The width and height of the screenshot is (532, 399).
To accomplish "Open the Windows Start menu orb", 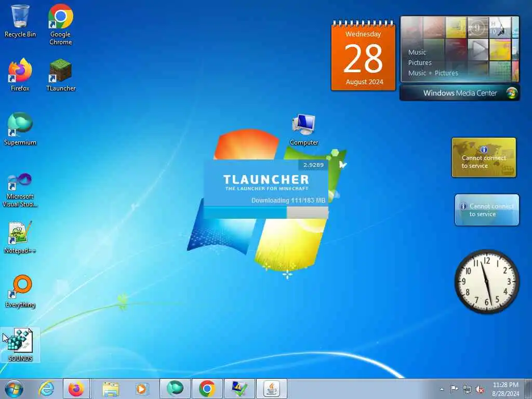I will pyautogui.click(x=14, y=389).
